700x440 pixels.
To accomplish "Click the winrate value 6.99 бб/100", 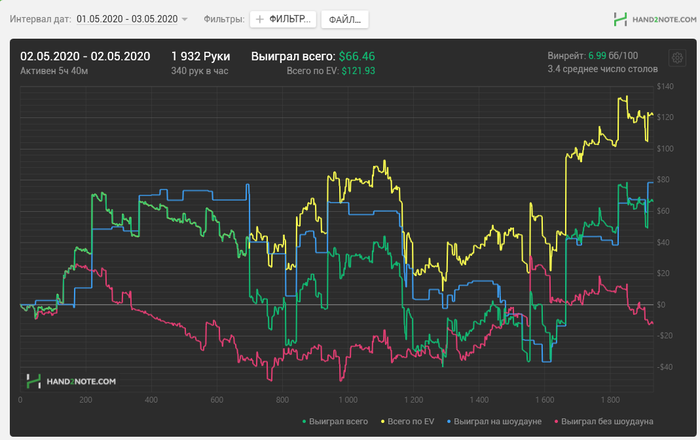I will 613,56.
